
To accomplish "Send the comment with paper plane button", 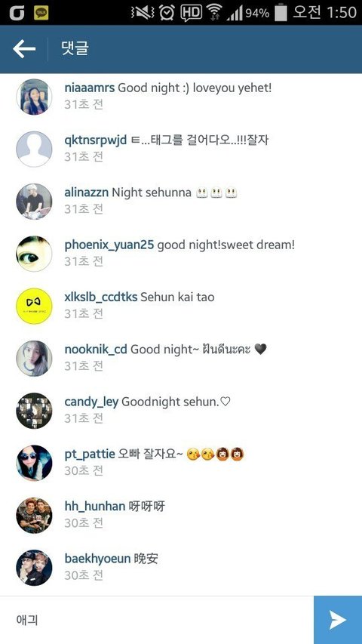I will [x=338, y=620].
